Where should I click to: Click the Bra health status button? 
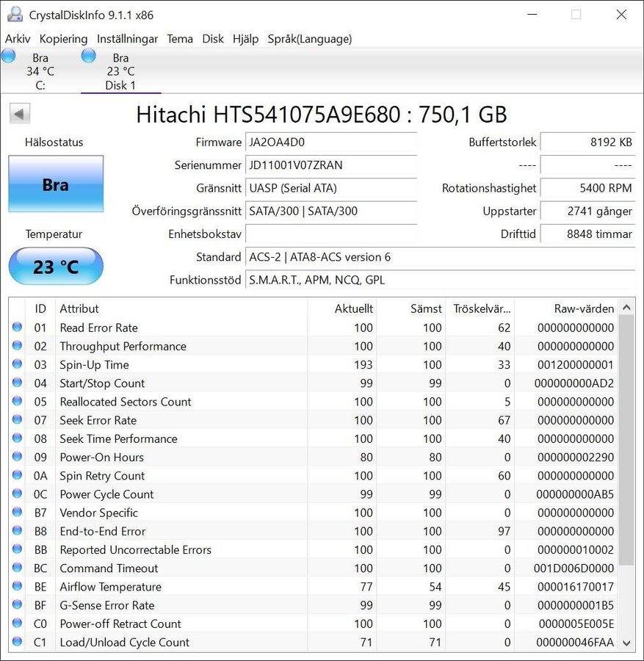[56, 184]
